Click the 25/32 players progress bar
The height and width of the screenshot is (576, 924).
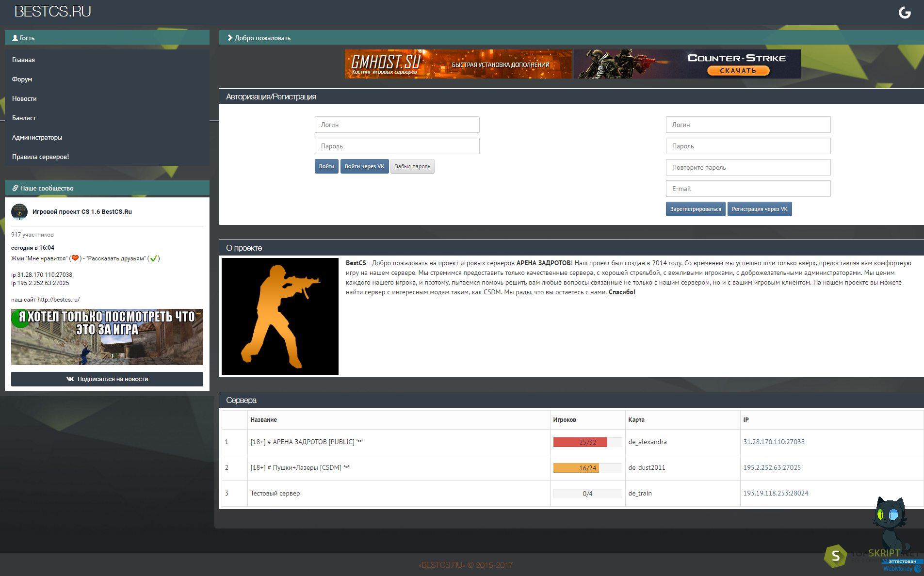[587, 442]
